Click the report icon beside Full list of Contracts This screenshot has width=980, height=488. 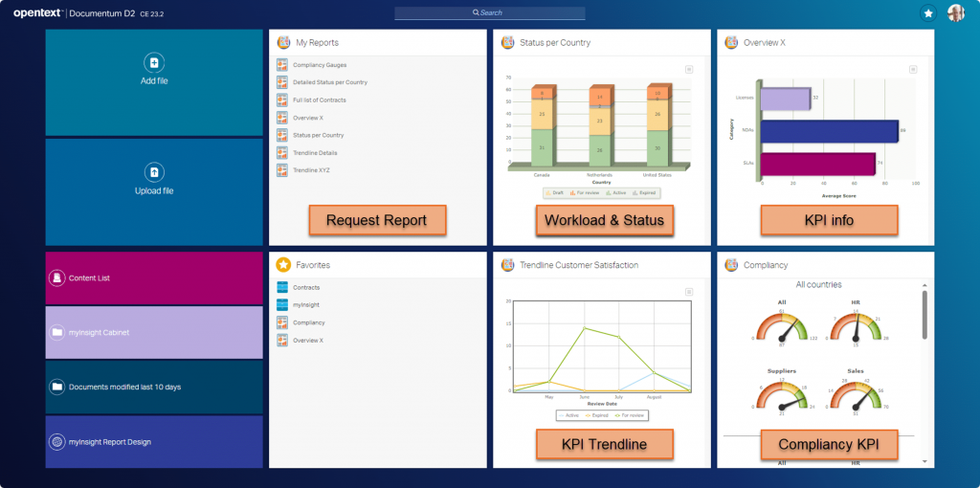point(282,100)
